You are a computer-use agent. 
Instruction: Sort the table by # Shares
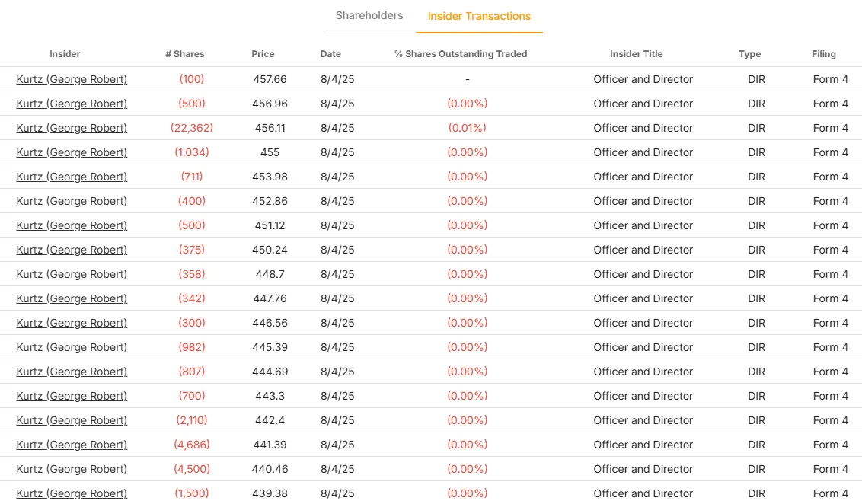[185, 54]
